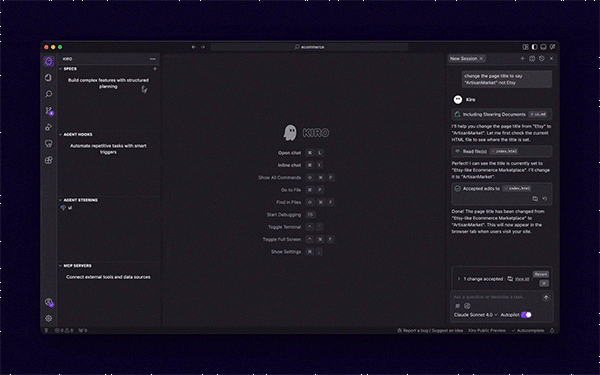Toggle the Autopilot switch

526,315
